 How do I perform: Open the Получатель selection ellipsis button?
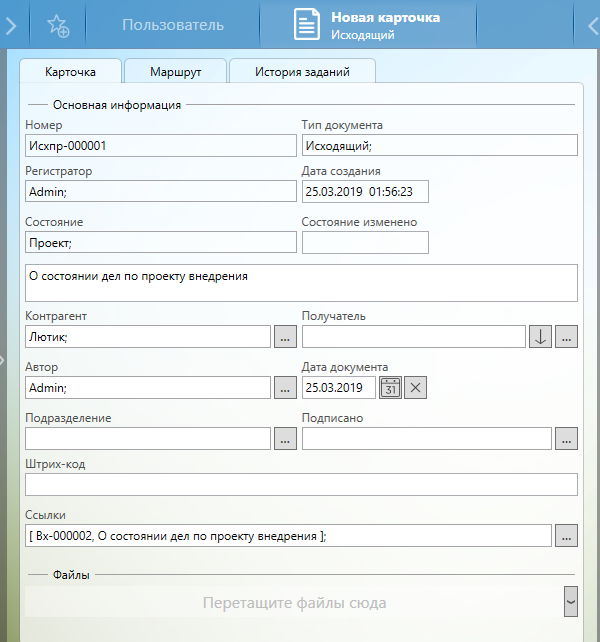click(567, 337)
